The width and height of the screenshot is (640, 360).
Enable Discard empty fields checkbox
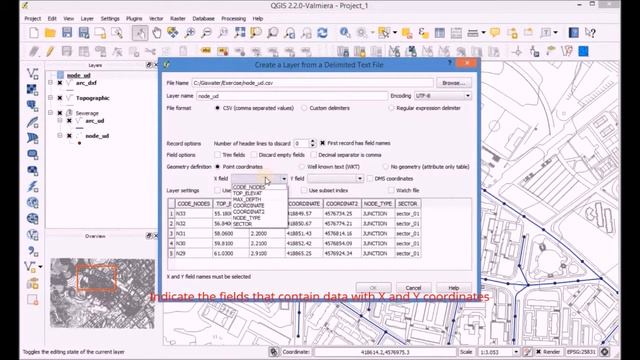[x=254, y=155]
